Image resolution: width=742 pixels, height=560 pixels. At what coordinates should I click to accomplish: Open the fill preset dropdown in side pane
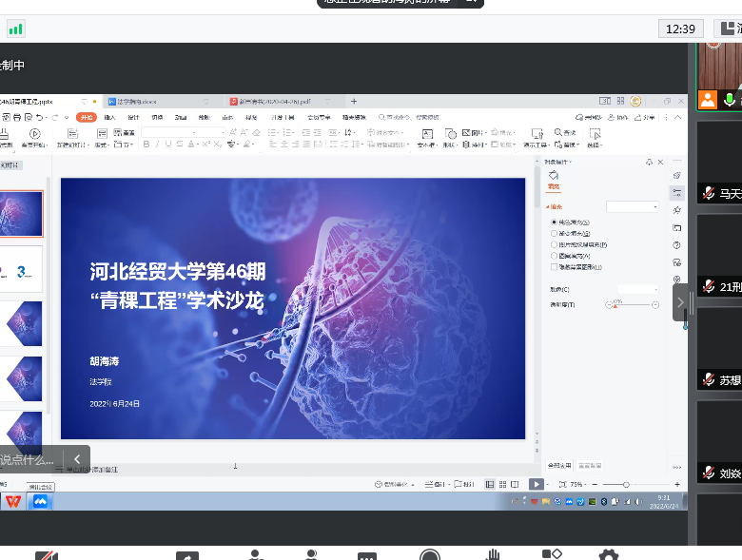click(x=633, y=206)
